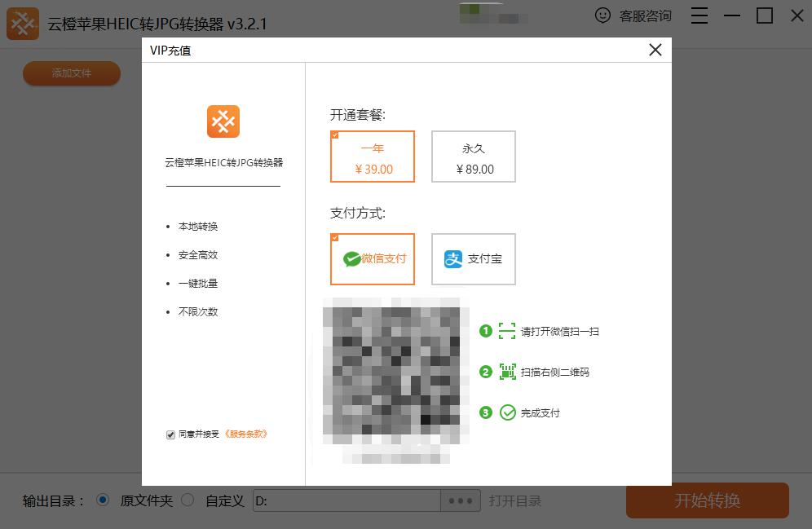Select the permanent ¥89.00 plan

pyautogui.click(x=474, y=156)
